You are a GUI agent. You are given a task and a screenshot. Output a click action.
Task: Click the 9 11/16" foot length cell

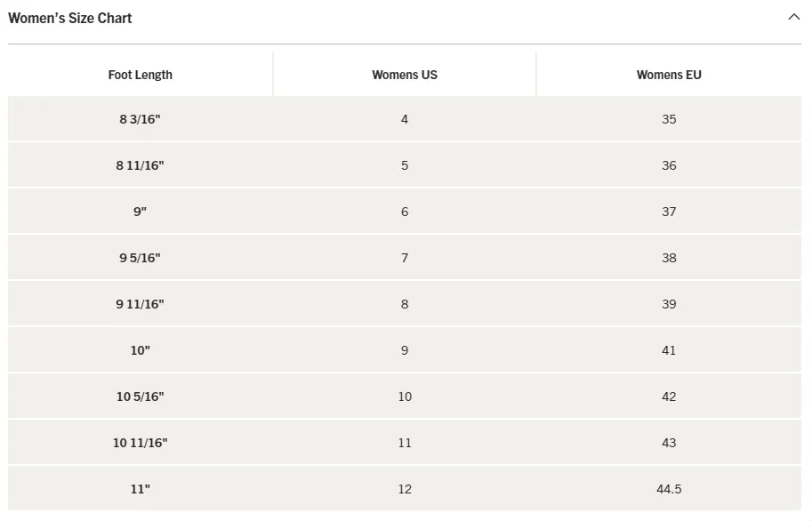[141, 304]
